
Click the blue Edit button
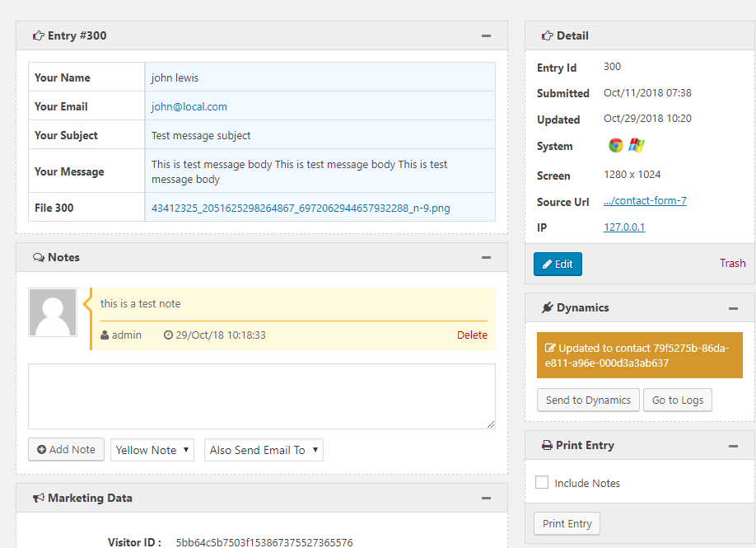pos(558,264)
